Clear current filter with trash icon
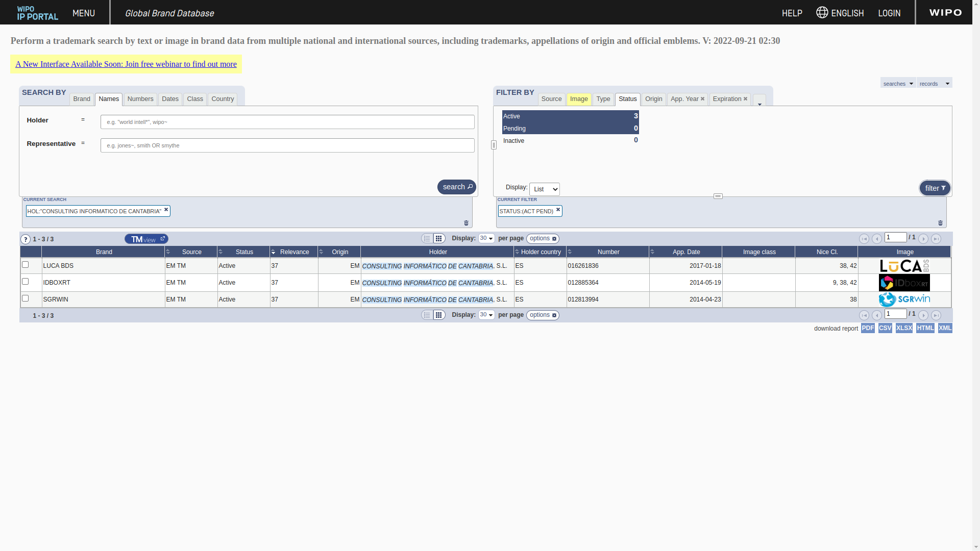 (x=940, y=223)
